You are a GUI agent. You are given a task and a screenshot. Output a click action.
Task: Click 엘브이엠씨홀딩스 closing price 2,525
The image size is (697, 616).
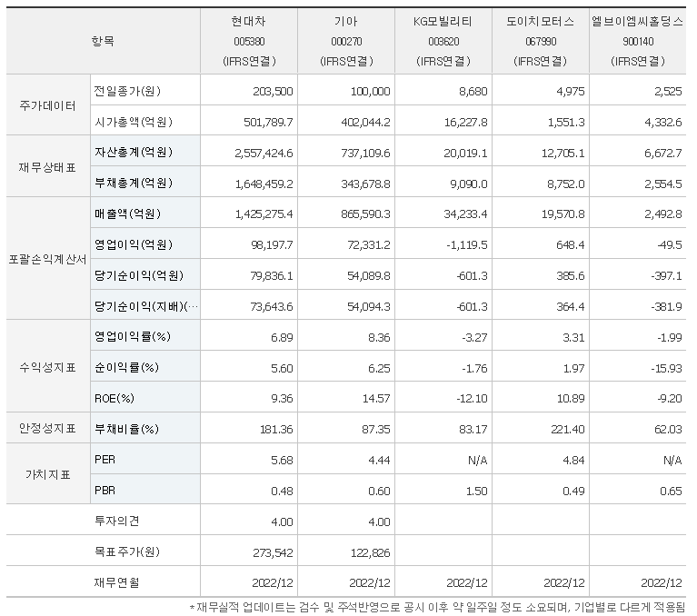668,92
